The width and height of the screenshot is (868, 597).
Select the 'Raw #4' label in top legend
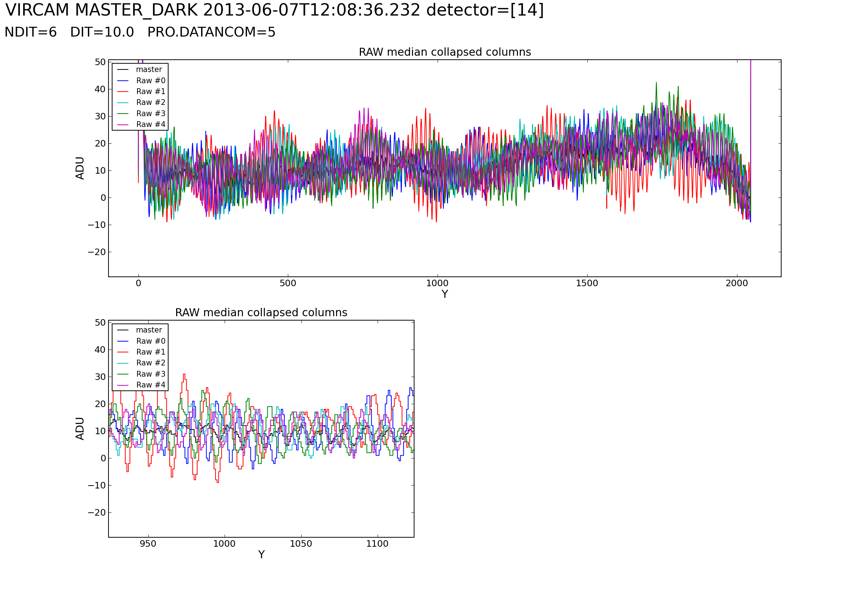point(151,124)
